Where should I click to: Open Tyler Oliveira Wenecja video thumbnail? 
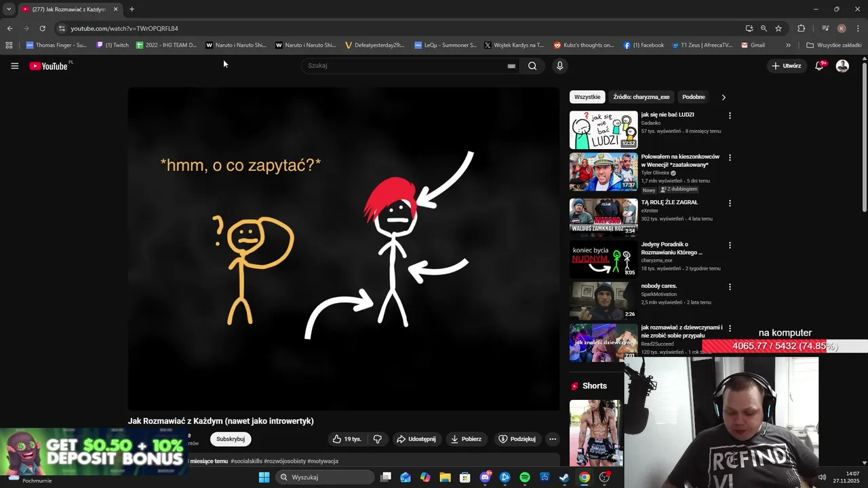pyautogui.click(x=604, y=171)
